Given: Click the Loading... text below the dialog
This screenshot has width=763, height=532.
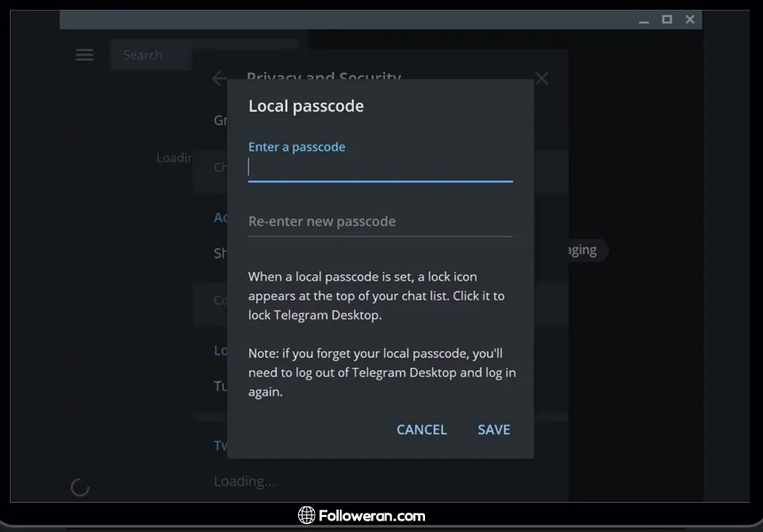Looking at the screenshot, I should click(x=245, y=481).
